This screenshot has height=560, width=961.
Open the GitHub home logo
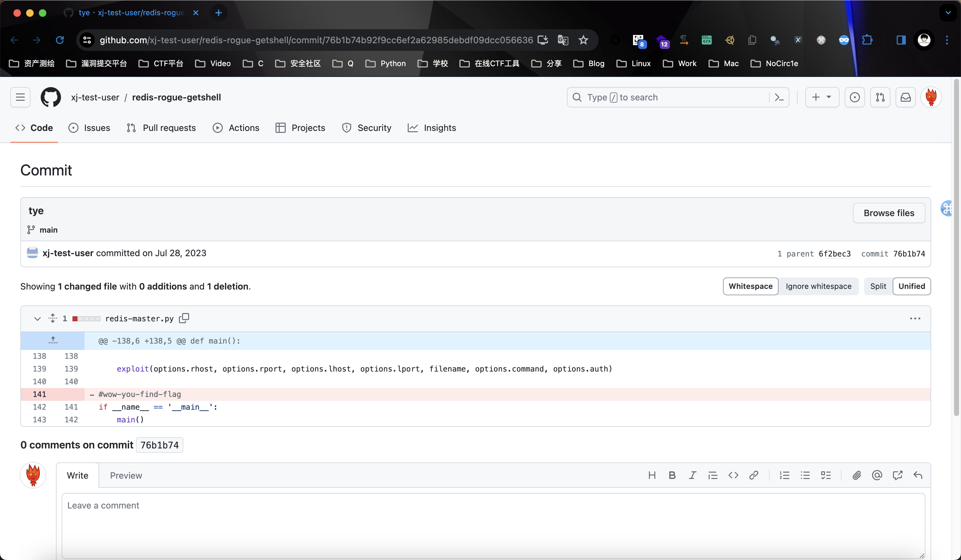(x=51, y=97)
